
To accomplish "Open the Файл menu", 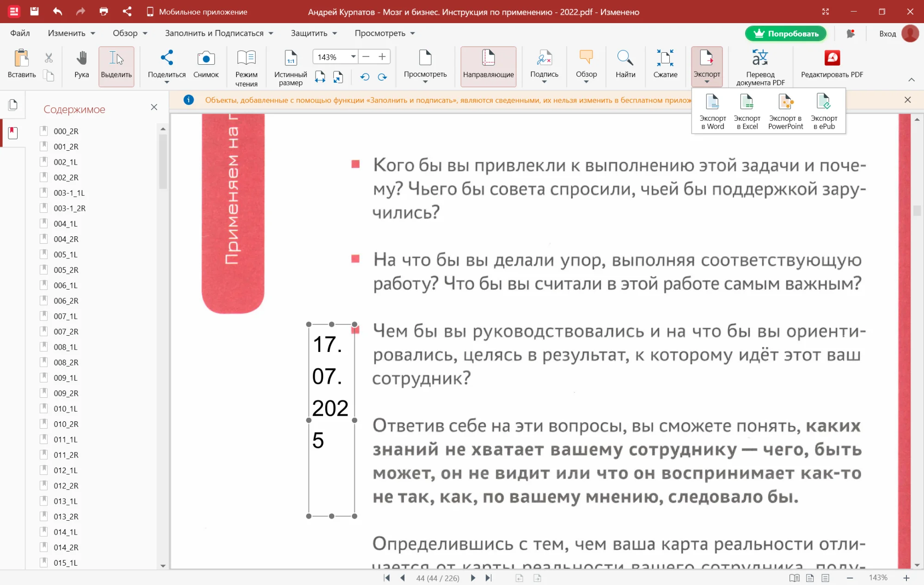I will tap(20, 33).
